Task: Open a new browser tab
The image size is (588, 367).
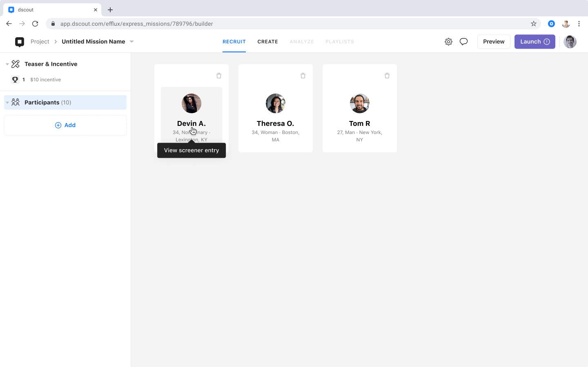Action: (x=110, y=10)
